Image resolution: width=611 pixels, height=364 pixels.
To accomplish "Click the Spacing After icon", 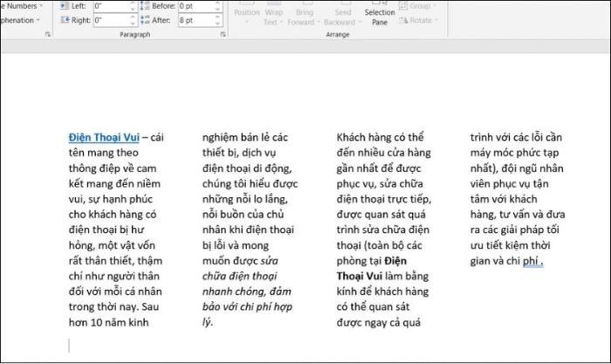I will pos(145,20).
